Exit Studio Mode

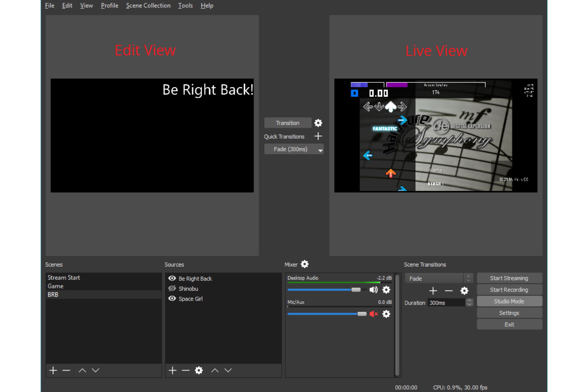tap(509, 301)
